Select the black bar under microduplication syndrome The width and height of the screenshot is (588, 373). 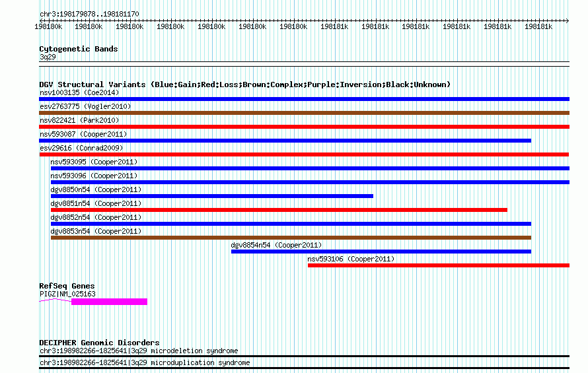tap(304, 368)
